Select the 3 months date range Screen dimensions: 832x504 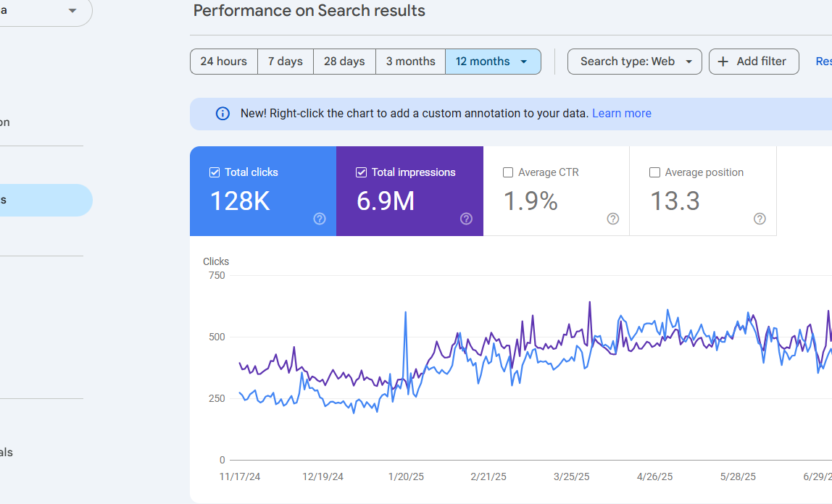click(410, 62)
